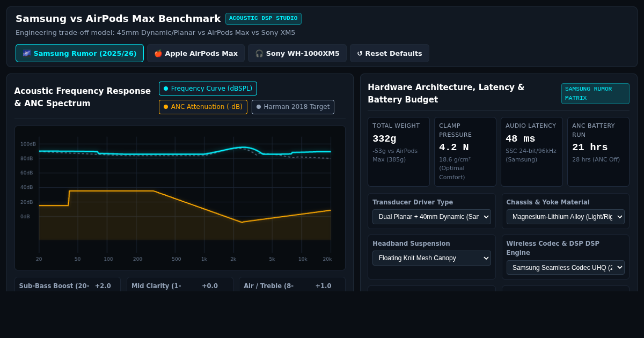The width and height of the screenshot is (644, 338).
Task: Open Chassis & Yoke Material dropdown
Action: pos(566,217)
